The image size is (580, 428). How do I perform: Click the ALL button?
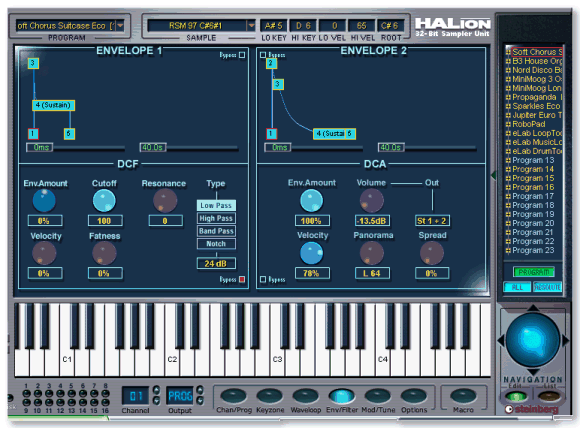(x=517, y=287)
